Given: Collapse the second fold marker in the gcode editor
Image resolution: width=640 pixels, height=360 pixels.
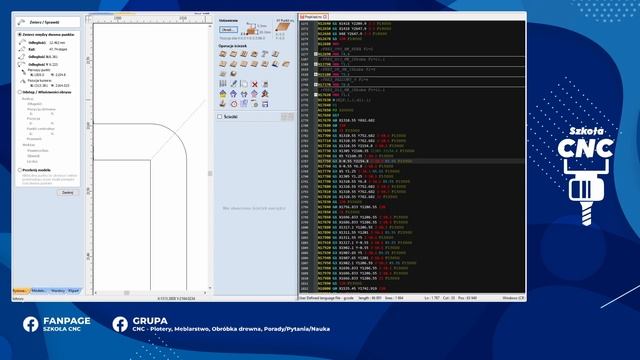Looking at the screenshot, I should (x=316, y=64).
